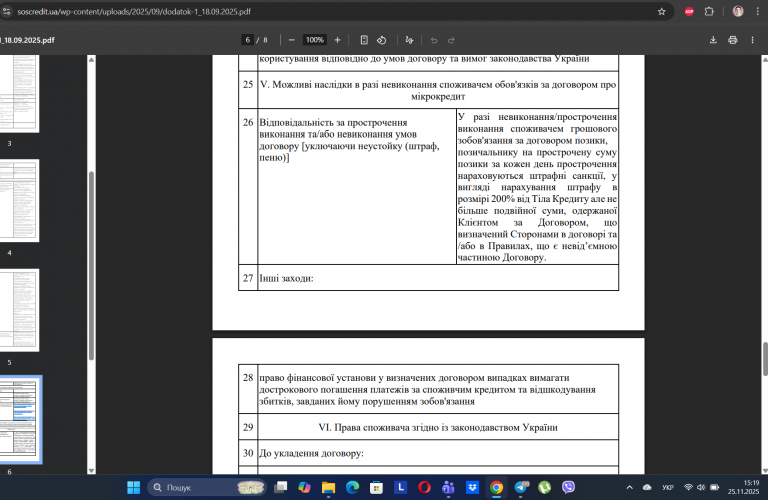The image size is (768, 500).
Task: Open Telegram from the taskbar
Action: click(x=521, y=487)
